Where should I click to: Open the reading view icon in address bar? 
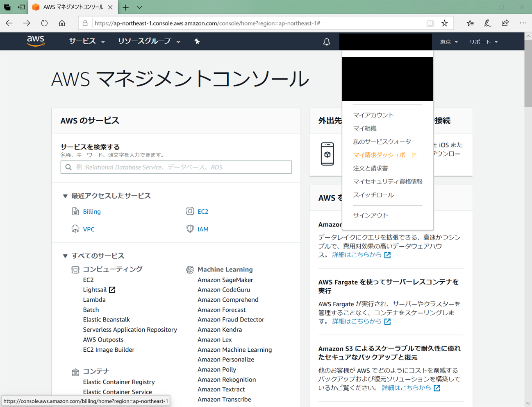430,23
